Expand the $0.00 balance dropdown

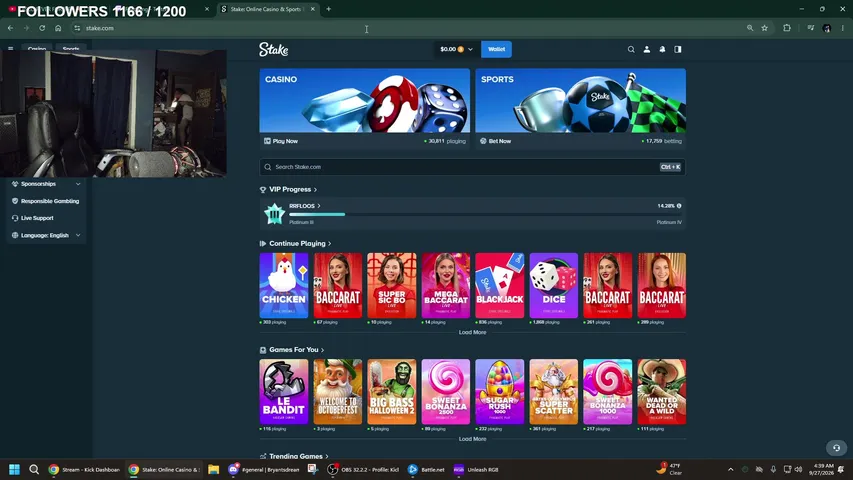click(456, 50)
